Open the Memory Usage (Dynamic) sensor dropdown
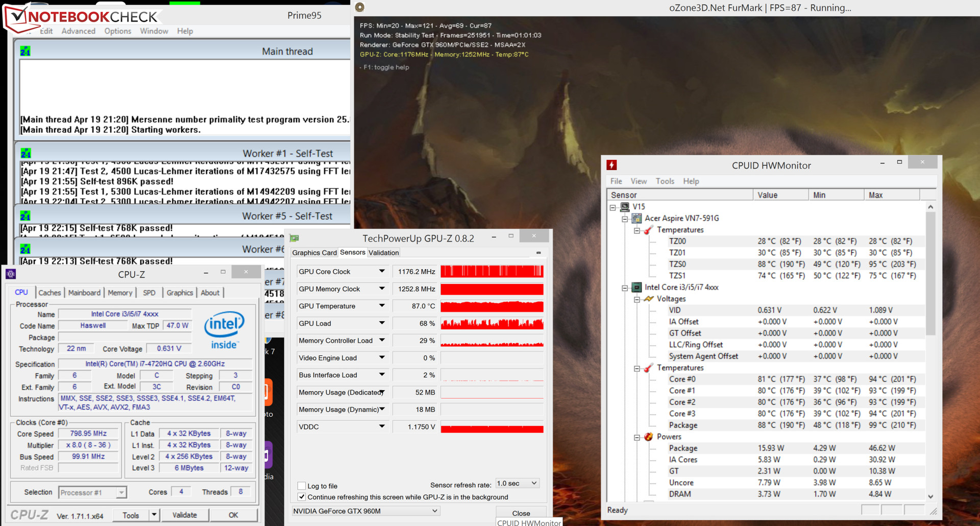Image resolution: width=980 pixels, height=526 pixels. pos(382,409)
